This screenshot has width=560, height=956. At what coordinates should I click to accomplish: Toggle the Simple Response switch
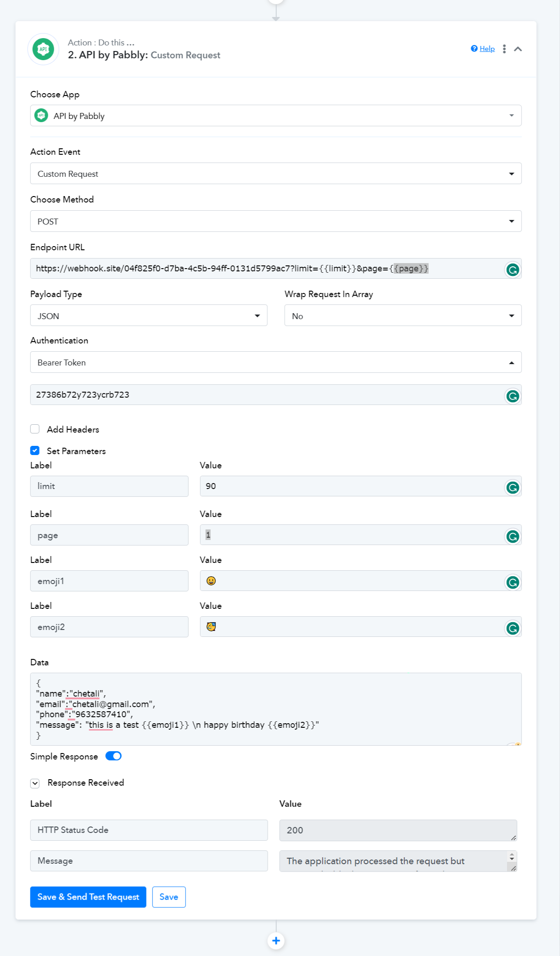113,756
